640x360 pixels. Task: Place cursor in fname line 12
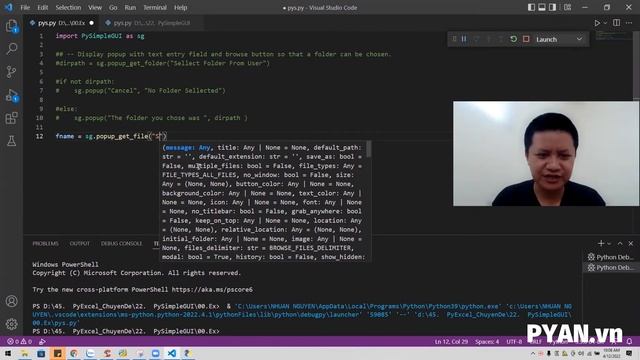click(111, 136)
